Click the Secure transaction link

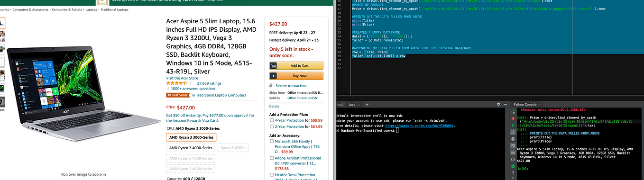(x=291, y=86)
